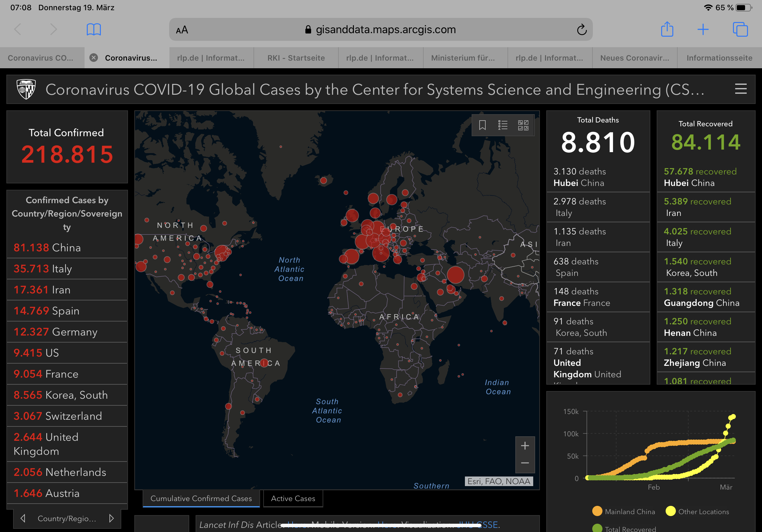Click the gisanddata.maps.arcgis.com address field
762x532 pixels.
(381, 30)
